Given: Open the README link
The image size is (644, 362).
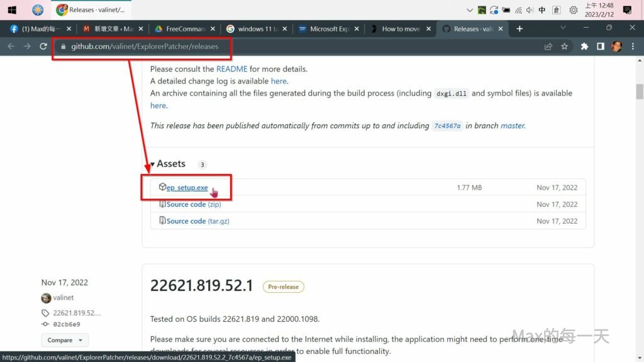Looking at the screenshot, I should [x=231, y=69].
